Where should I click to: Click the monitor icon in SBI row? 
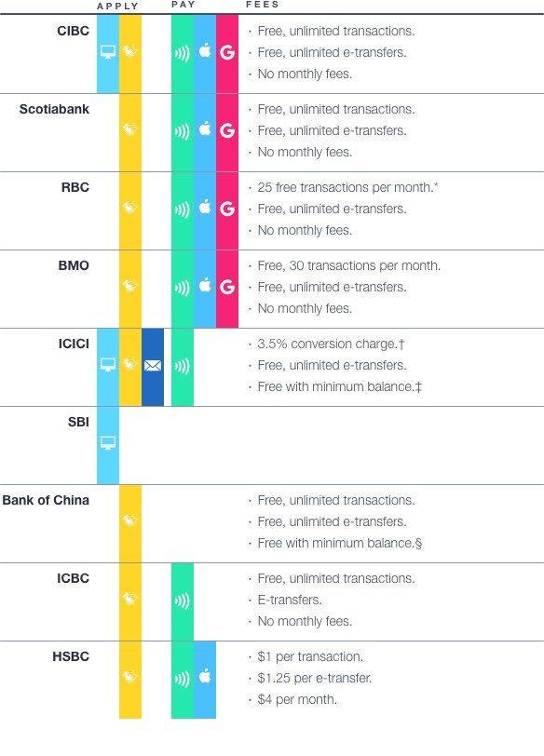point(108,443)
